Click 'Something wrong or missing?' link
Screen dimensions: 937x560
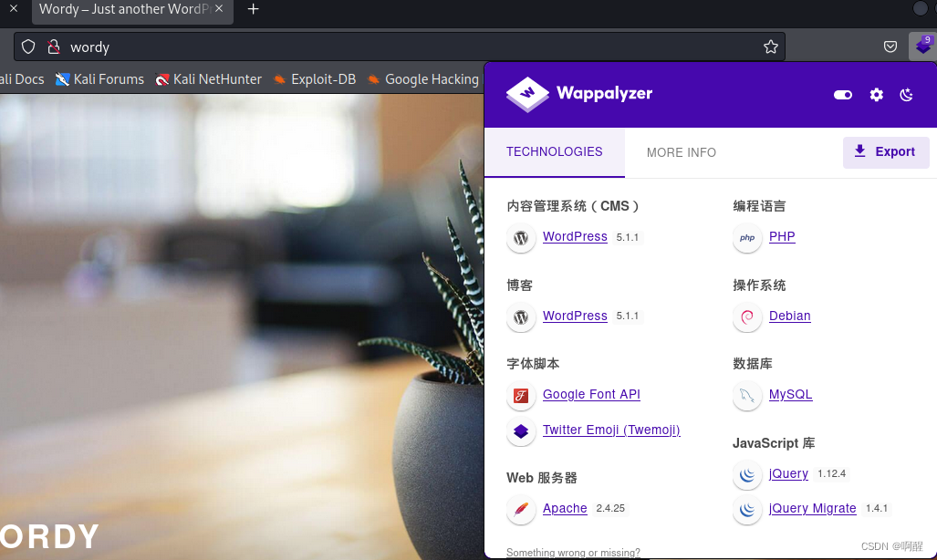click(573, 553)
